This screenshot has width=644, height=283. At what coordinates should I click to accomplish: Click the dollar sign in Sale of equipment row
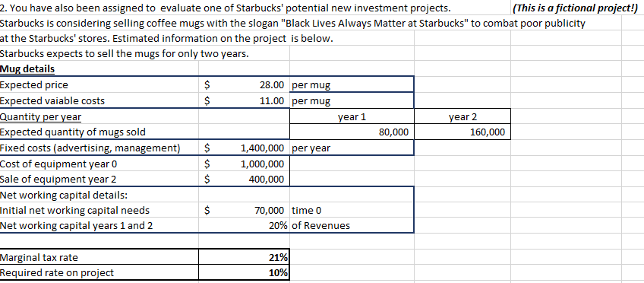coord(207,180)
